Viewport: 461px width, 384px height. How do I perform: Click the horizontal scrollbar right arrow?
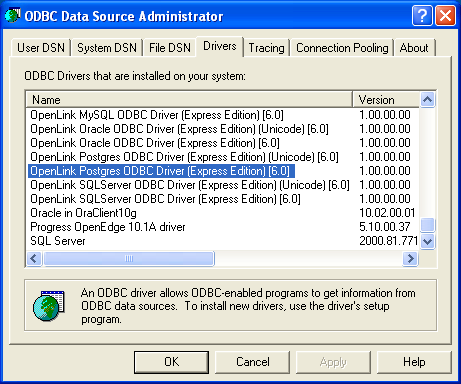411,258
